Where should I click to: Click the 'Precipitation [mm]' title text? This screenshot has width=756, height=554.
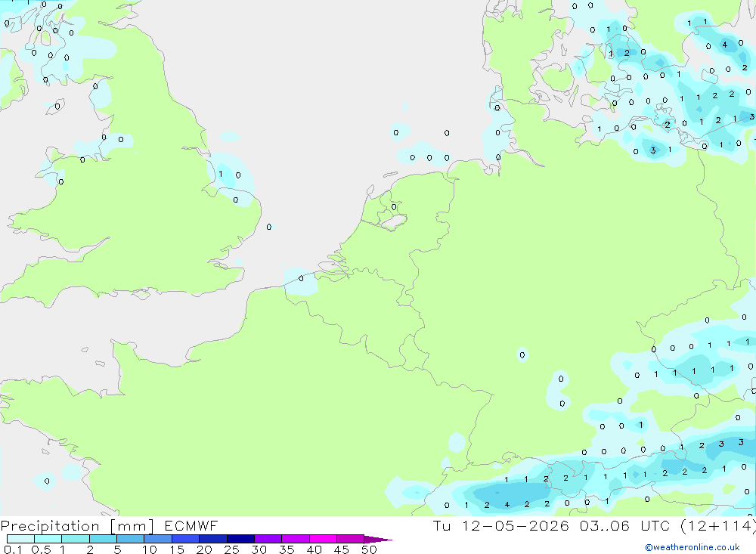tap(77, 526)
